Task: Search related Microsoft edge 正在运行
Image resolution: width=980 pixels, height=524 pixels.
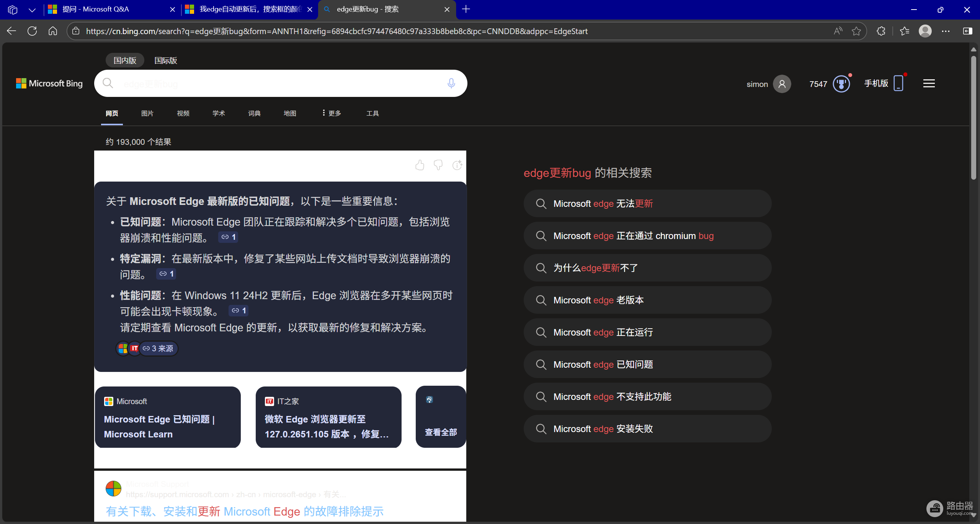Action: pos(647,332)
